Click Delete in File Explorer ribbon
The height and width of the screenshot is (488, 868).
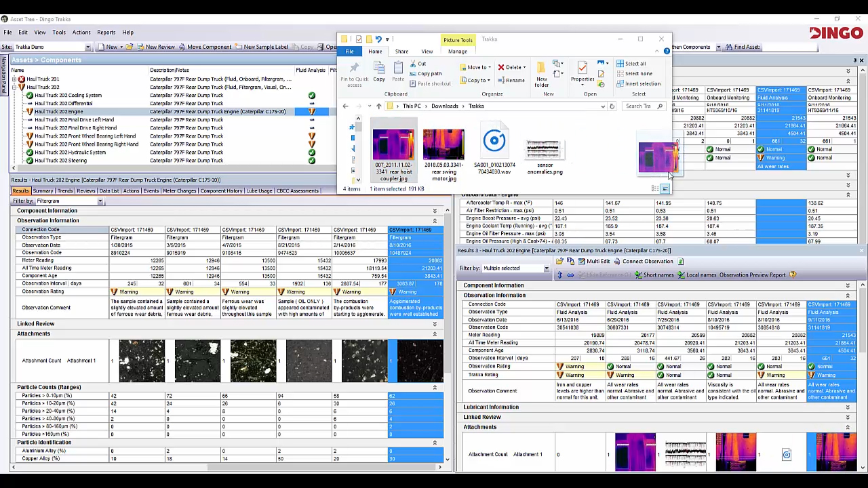tap(512, 67)
